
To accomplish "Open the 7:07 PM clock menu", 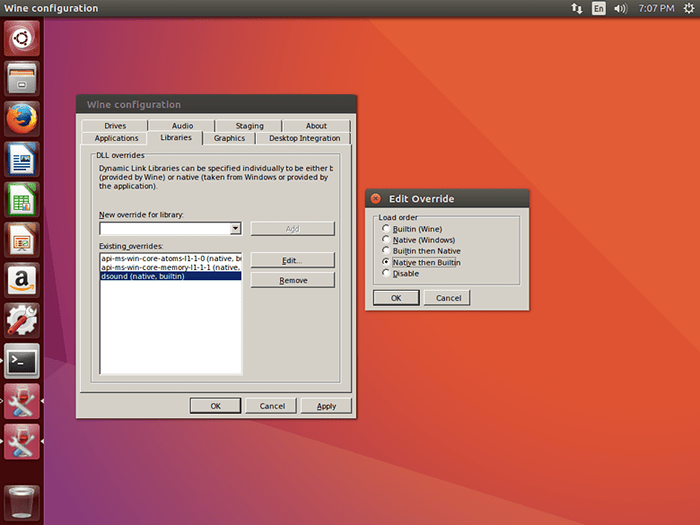I will [656, 8].
